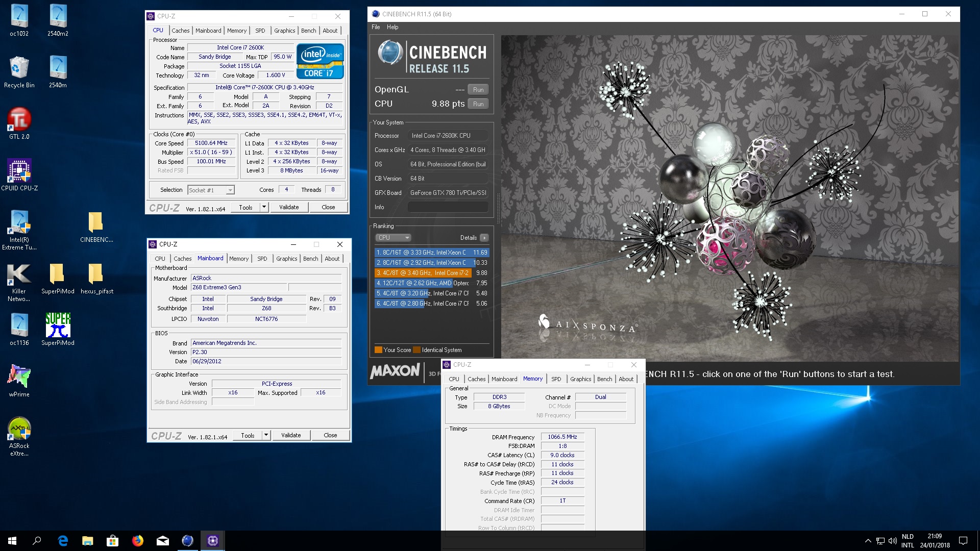Open About tab in Memory CPU-Z window

[626, 379]
